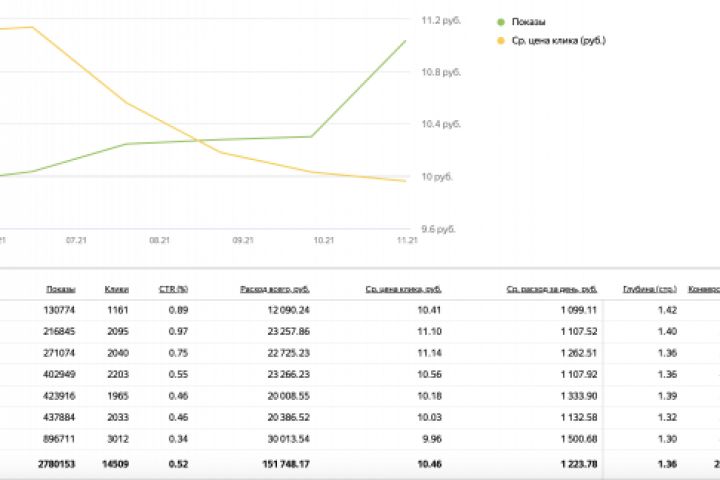Sort by Глубина (стр.) column header
Viewport: 720px width, 480px height.
point(649,289)
